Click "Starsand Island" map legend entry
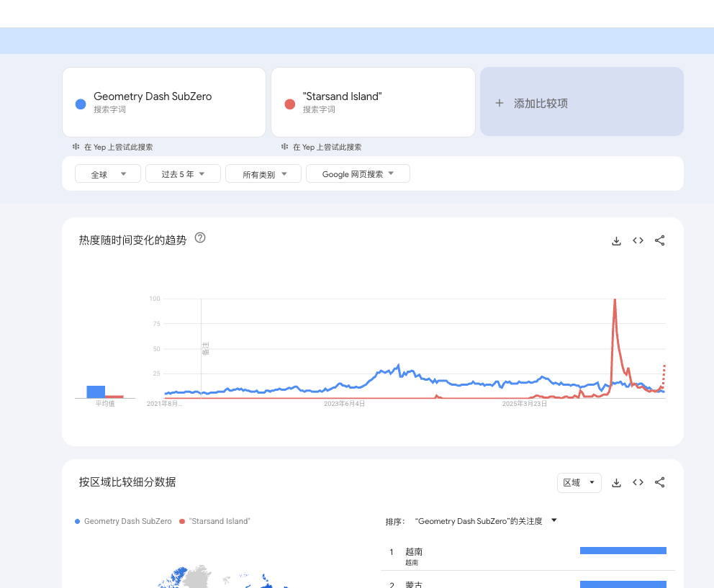Screen dimensions: 714x588 tap(214, 521)
